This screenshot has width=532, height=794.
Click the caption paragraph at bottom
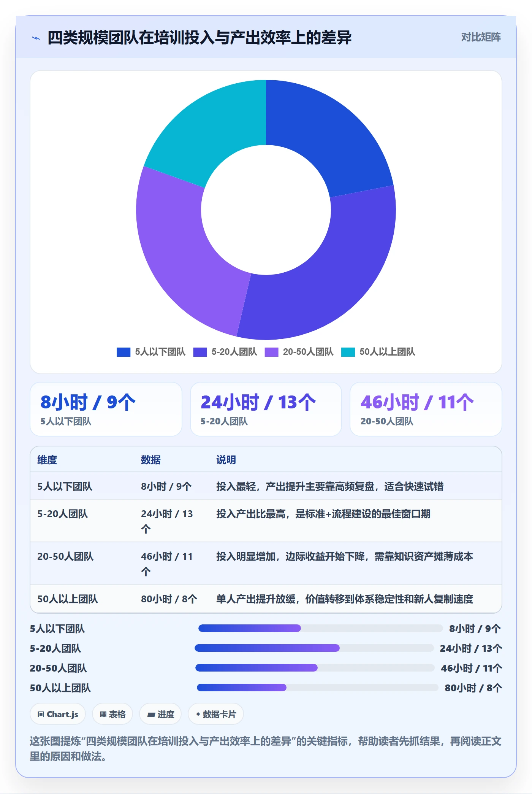click(x=266, y=748)
